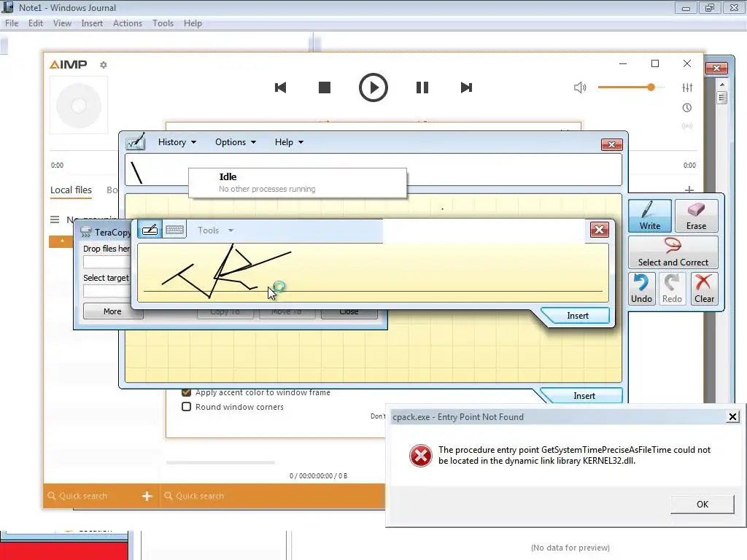This screenshot has width=747, height=560.
Task: Open the AIMP equalizer icon
Action: (687, 87)
